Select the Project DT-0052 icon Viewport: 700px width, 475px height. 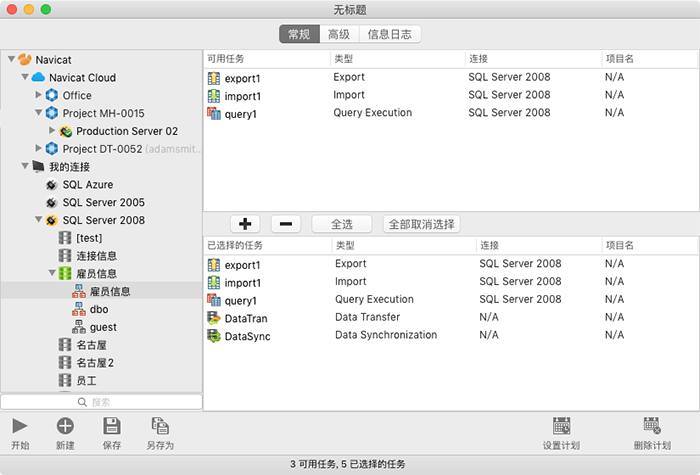(x=52, y=149)
